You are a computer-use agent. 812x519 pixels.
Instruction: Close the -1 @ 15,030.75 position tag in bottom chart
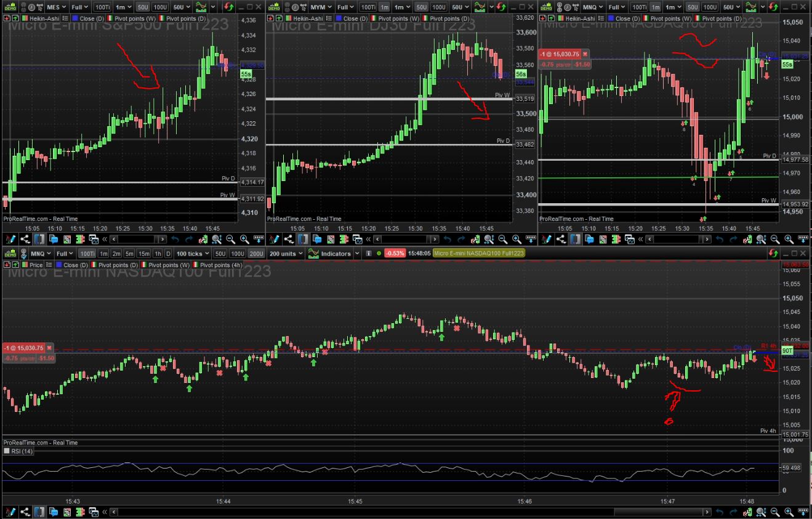[x=50, y=348]
